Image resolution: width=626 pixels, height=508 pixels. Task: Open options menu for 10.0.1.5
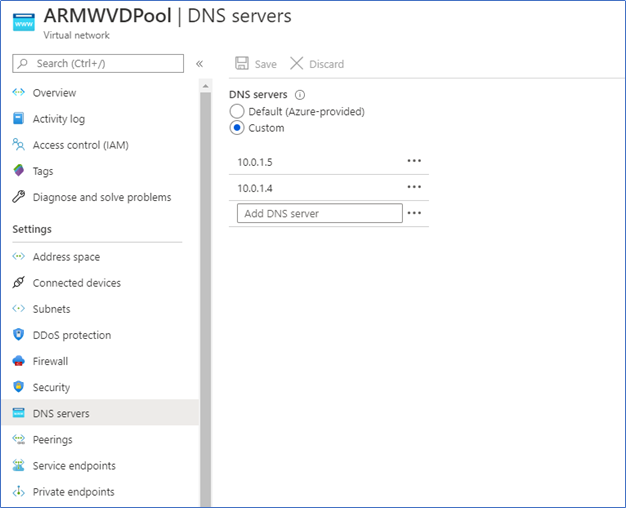(414, 161)
